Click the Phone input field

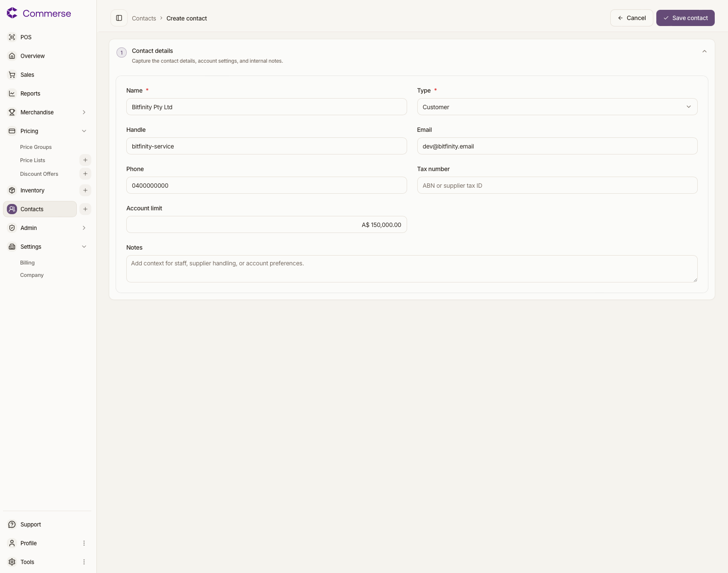coord(266,185)
